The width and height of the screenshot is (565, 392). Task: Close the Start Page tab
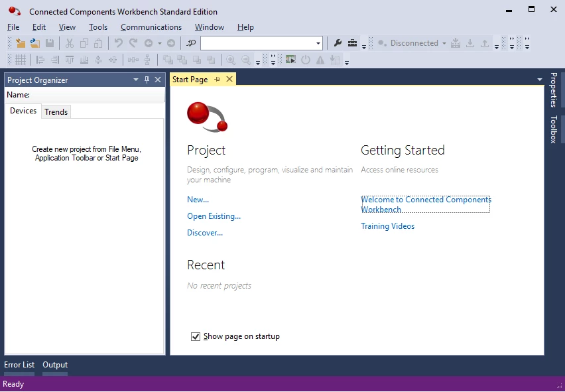pyautogui.click(x=229, y=80)
